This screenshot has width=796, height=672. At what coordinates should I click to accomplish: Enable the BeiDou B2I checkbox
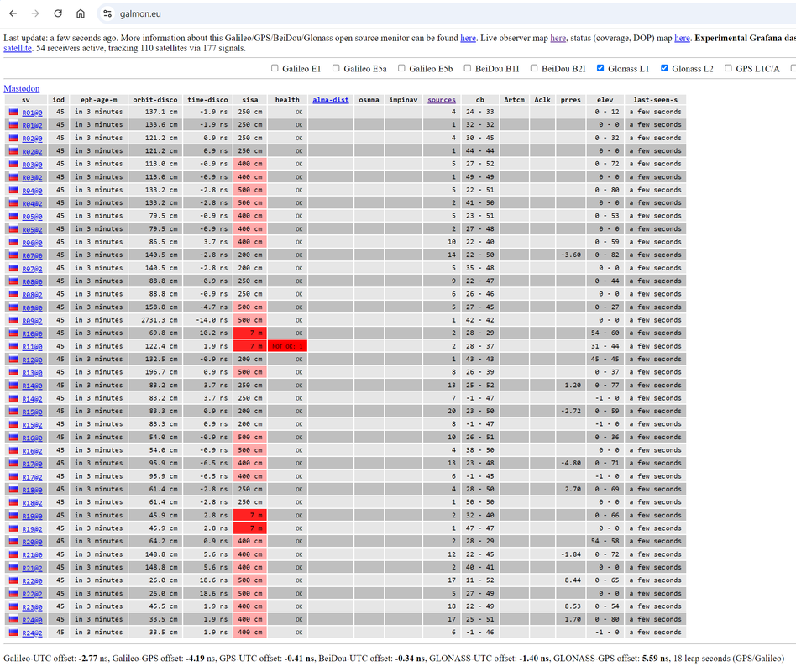(x=534, y=68)
